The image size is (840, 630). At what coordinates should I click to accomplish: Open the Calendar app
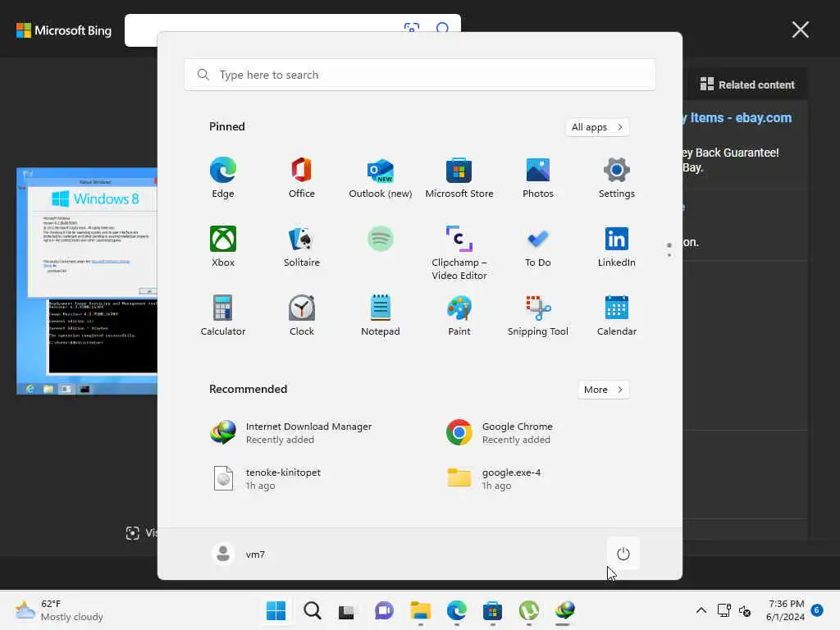[x=617, y=316]
